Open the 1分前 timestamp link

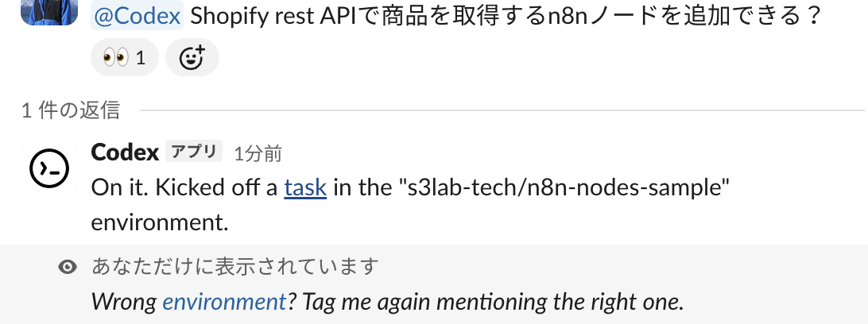258,153
